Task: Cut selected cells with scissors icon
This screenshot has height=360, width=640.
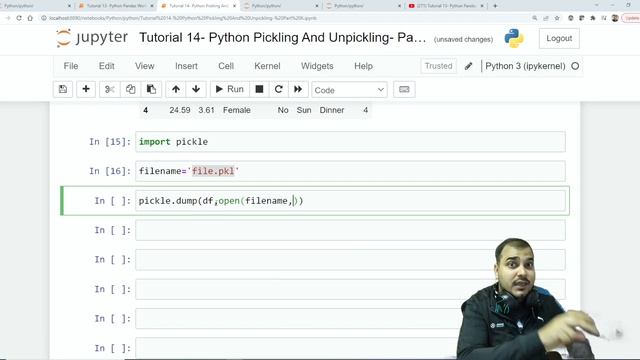Action: pos(109,89)
